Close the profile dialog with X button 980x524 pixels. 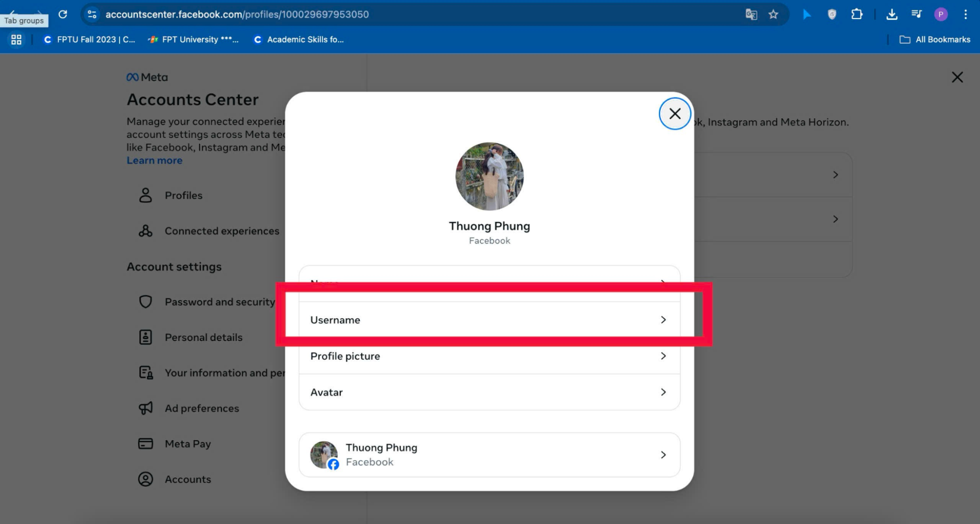(x=675, y=113)
